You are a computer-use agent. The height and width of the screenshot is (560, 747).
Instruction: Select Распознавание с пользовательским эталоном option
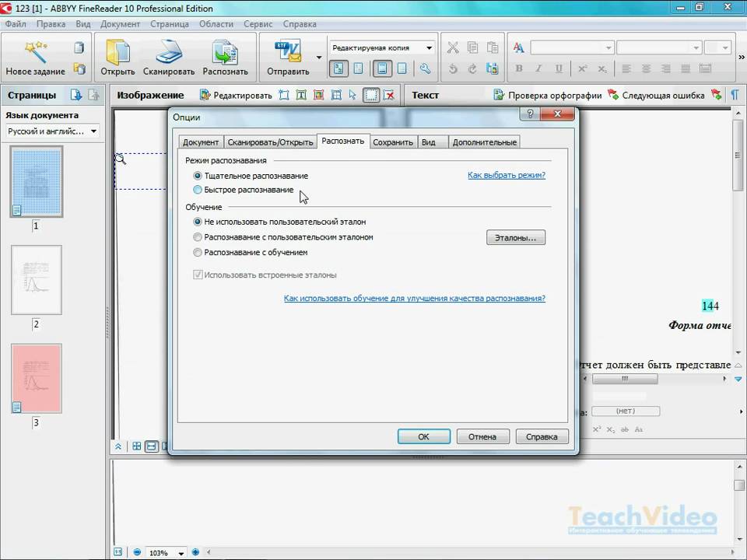(x=197, y=236)
